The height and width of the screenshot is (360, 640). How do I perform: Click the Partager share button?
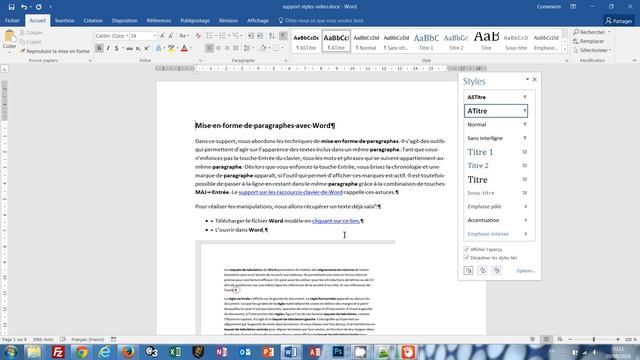pos(619,20)
